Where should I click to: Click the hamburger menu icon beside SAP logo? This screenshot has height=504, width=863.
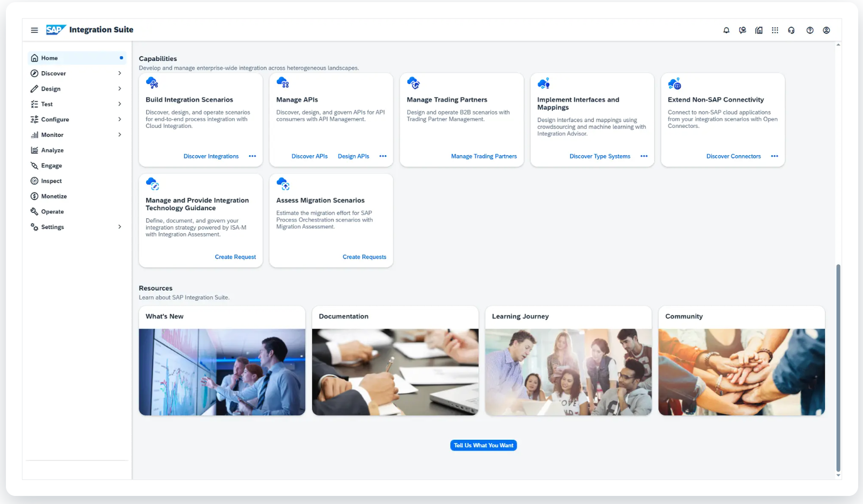coord(35,30)
